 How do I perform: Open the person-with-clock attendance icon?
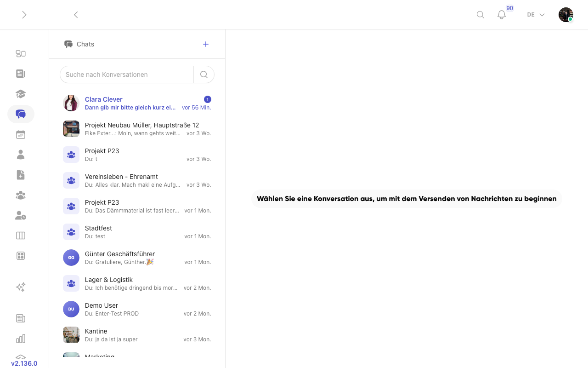21,215
